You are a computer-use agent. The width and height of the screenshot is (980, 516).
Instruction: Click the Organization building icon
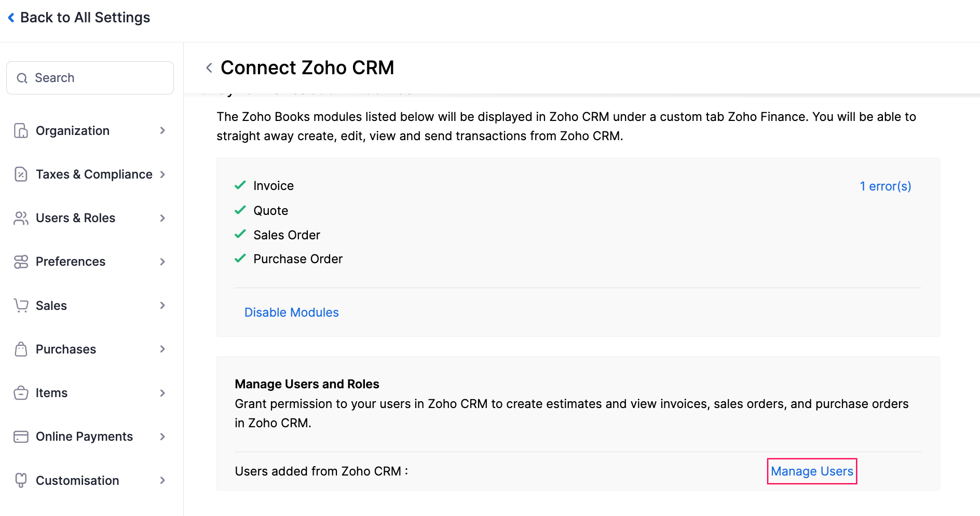coord(21,131)
